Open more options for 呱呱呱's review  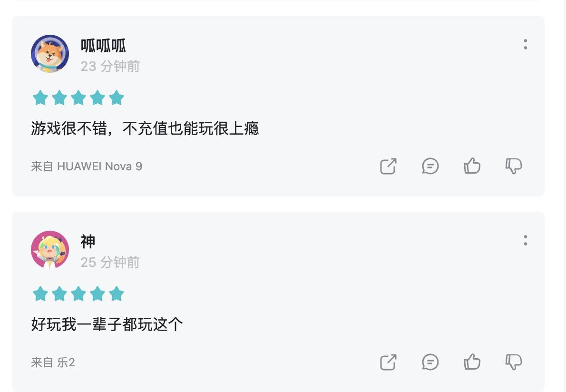point(525,44)
